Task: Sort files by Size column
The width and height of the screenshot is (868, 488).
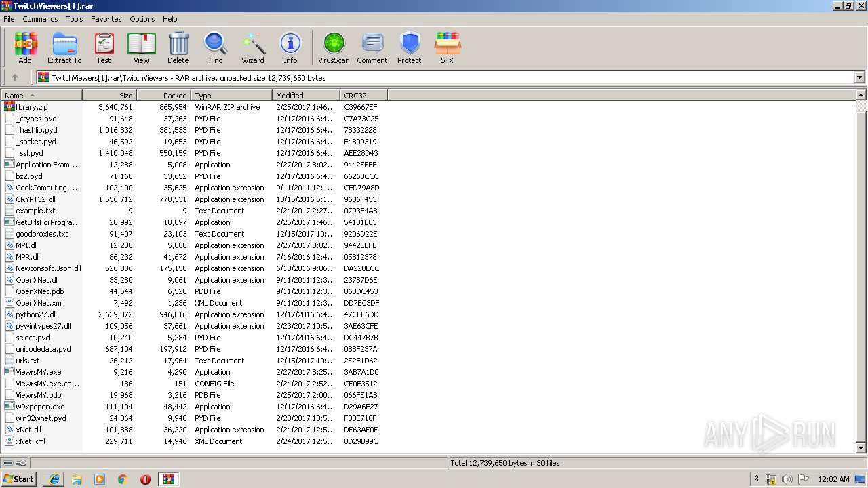Action: pos(110,96)
